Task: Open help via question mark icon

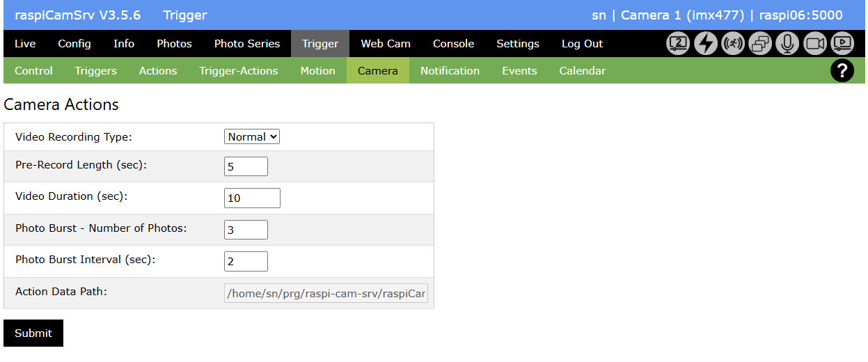Action: tap(842, 71)
